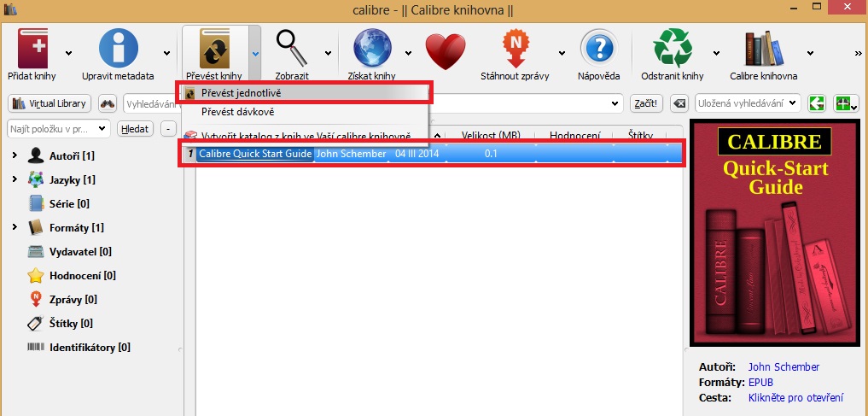Open search history dropdown arrow
The width and height of the screenshot is (868, 416).
[x=614, y=103]
